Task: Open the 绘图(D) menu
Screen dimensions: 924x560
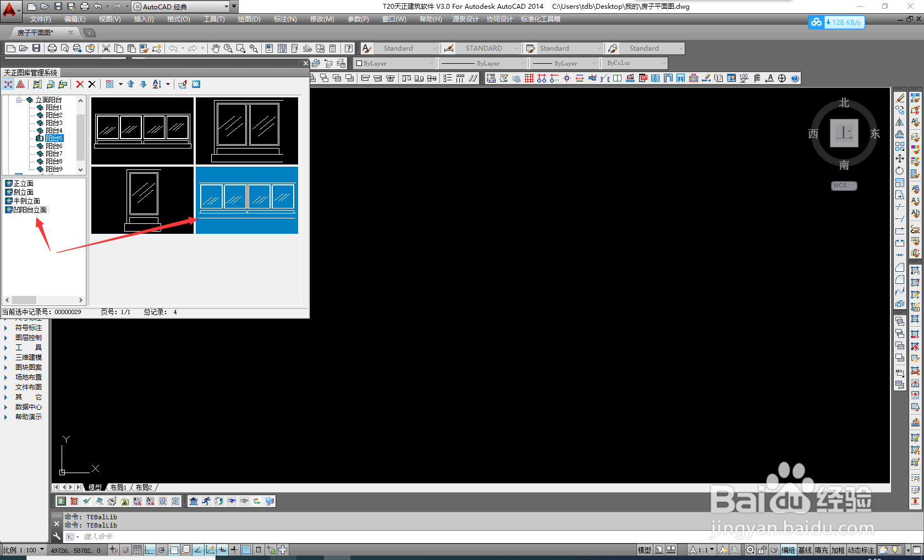Action: pyautogui.click(x=249, y=19)
